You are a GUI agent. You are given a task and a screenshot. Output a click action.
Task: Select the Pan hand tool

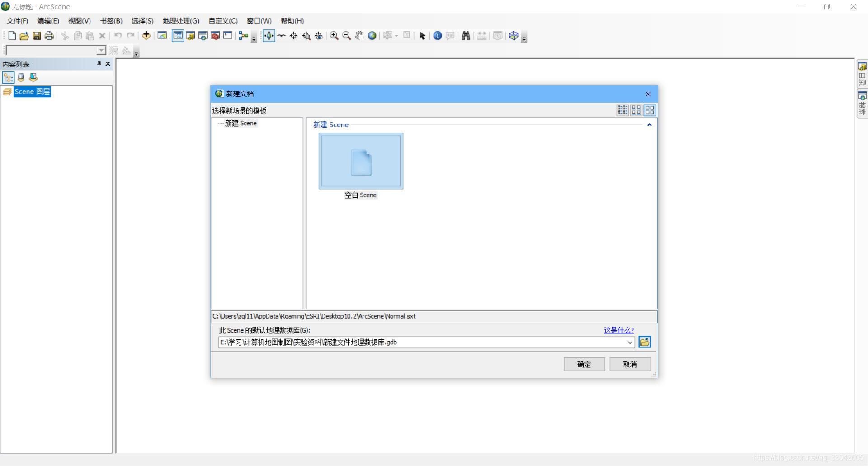(x=359, y=36)
